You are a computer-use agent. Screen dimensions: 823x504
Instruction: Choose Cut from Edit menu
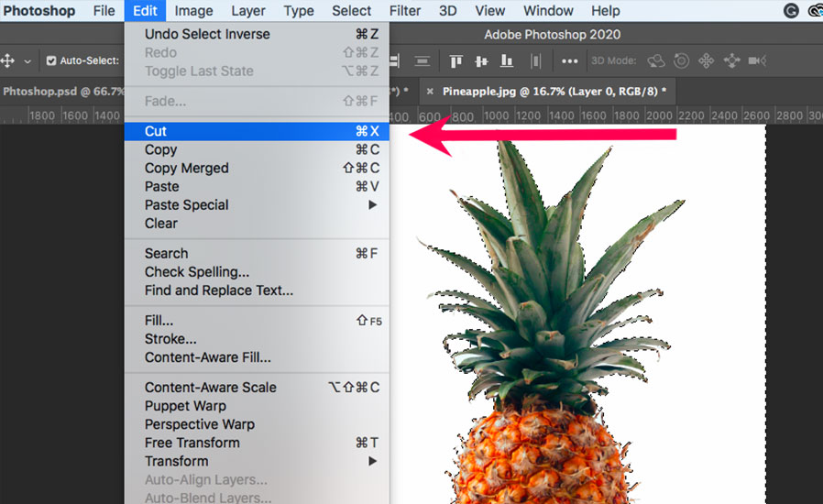258,131
